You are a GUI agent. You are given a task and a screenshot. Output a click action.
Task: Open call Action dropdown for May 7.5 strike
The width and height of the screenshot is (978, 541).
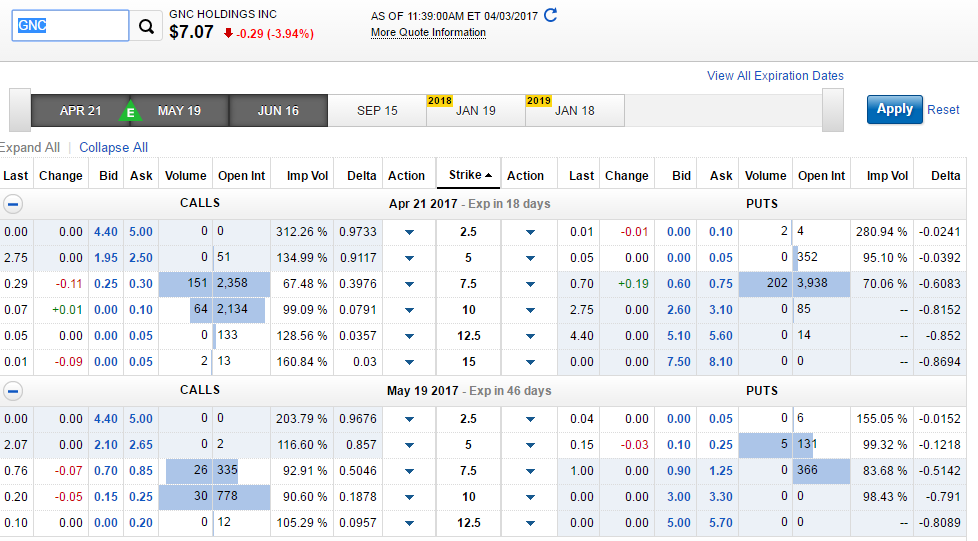(409, 471)
